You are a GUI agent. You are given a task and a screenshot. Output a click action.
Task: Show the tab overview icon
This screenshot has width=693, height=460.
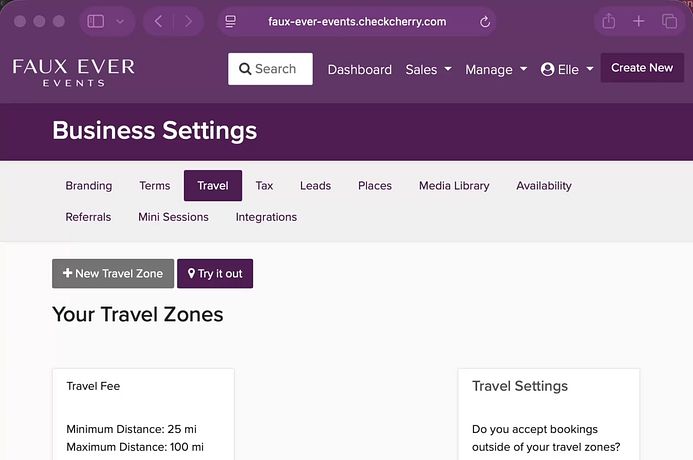pos(669,21)
